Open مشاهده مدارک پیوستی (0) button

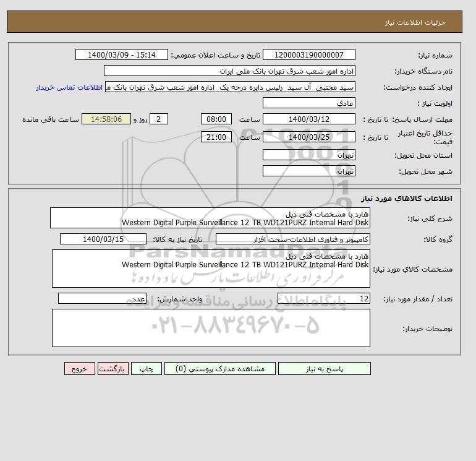point(220,369)
